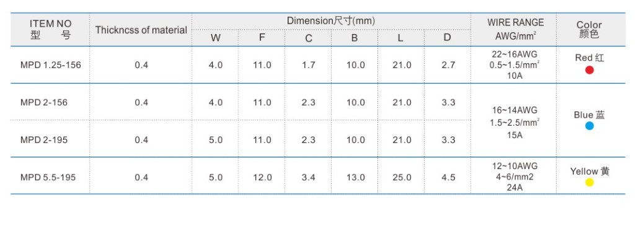Image resolution: width=644 pixels, height=231 pixels.
Task: Click the 25.0 L value for MPD 5.5-195
Action: coord(402,177)
